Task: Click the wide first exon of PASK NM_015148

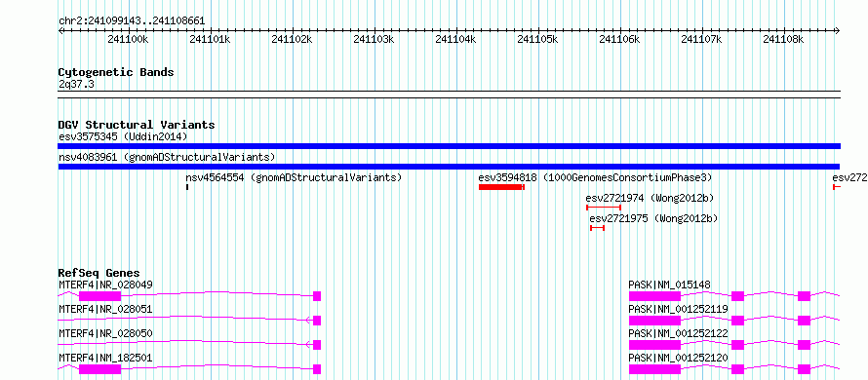Action: click(x=654, y=296)
